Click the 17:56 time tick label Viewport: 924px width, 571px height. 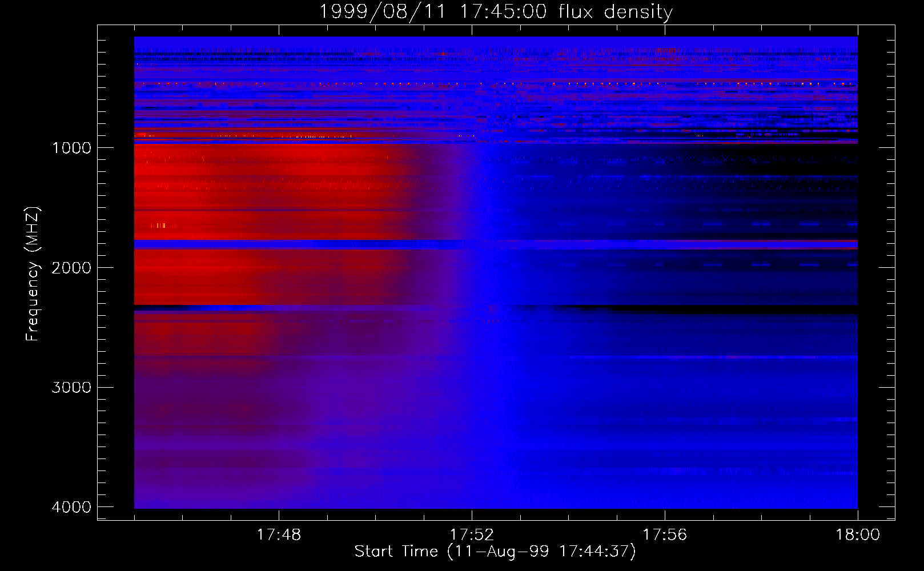pyautogui.click(x=665, y=534)
